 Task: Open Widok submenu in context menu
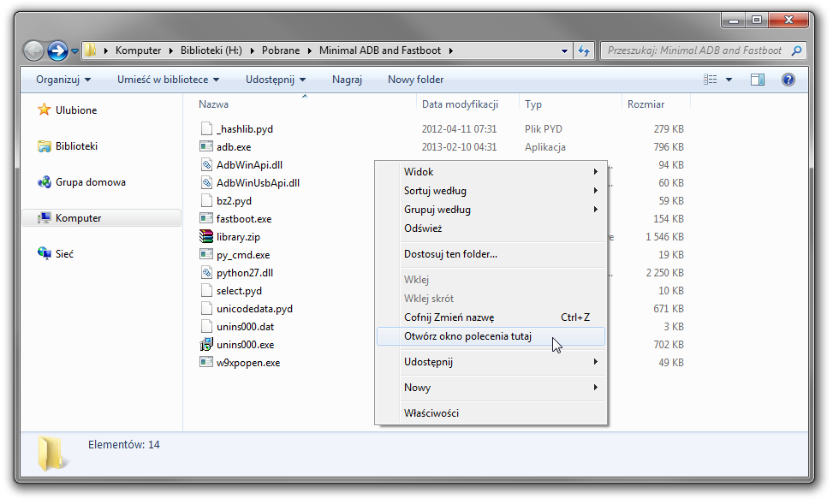[x=491, y=172]
